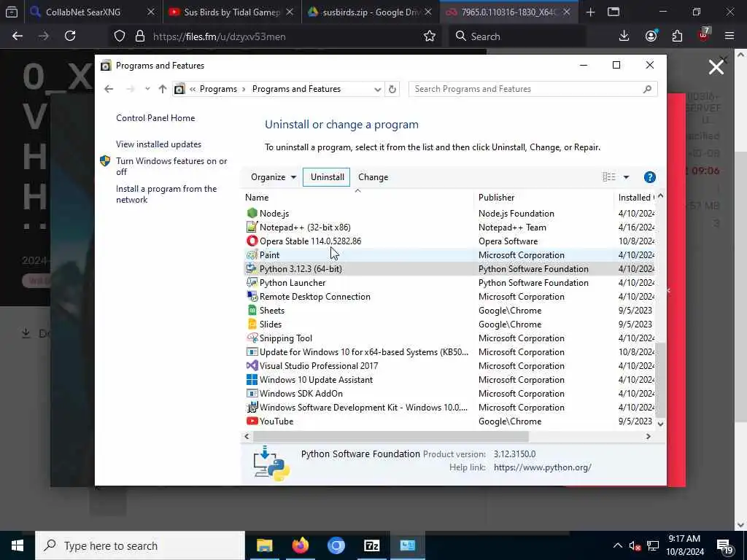The height and width of the screenshot is (560, 747).
Task: Click the Opera Stable program icon
Action: [252, 241]
